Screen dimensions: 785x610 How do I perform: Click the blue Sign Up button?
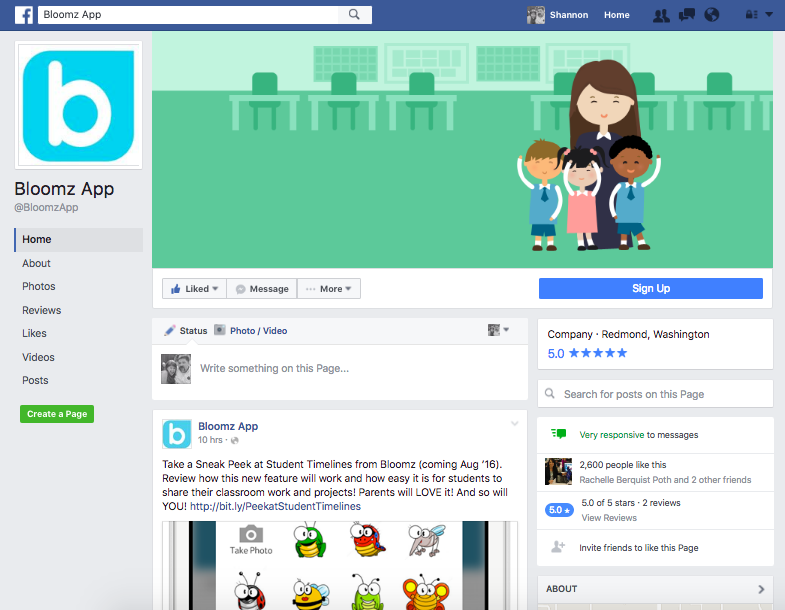651,288
